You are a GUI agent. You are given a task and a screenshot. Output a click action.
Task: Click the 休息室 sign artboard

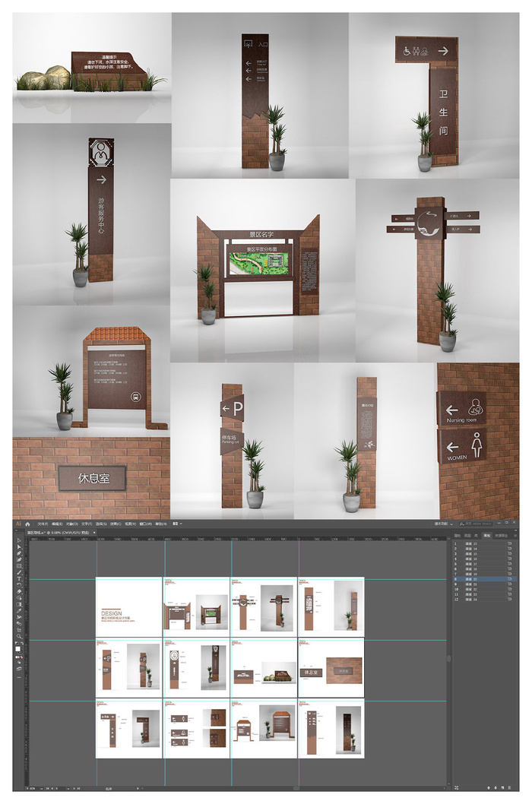click(331, 668)
